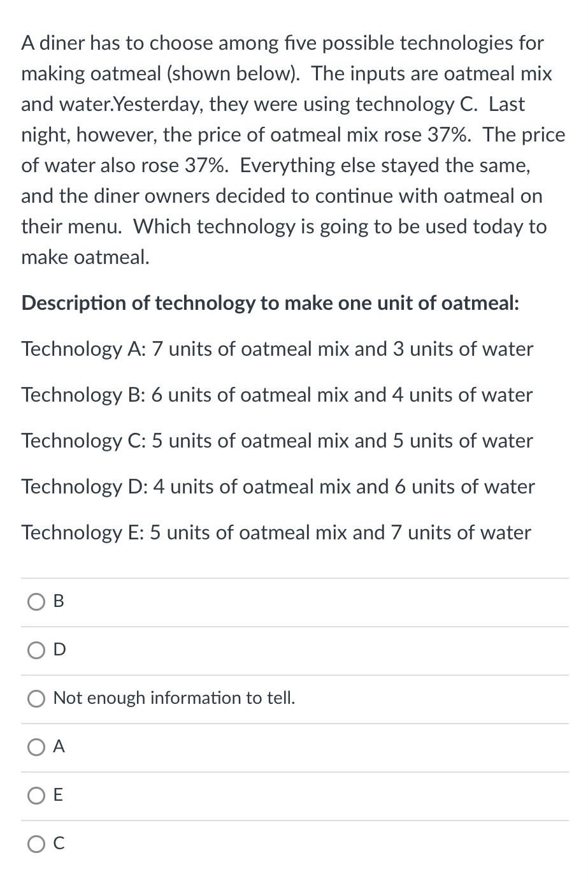The image size is (588, 883).
Task: Click the radio button next to B
Action: (36, 601)
